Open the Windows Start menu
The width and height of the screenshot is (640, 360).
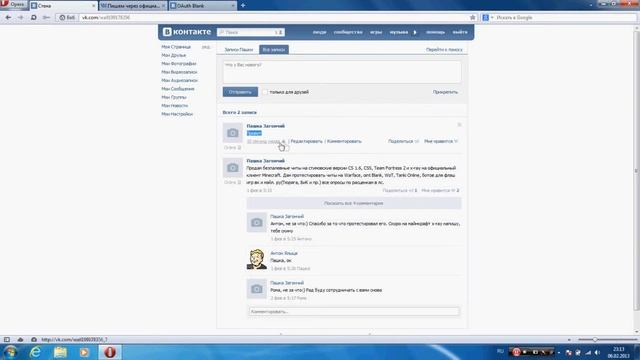[x=10, y=352]
